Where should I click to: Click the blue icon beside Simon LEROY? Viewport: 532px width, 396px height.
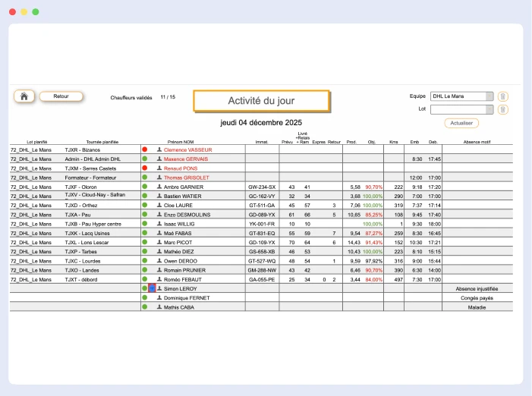click(152, 289)
